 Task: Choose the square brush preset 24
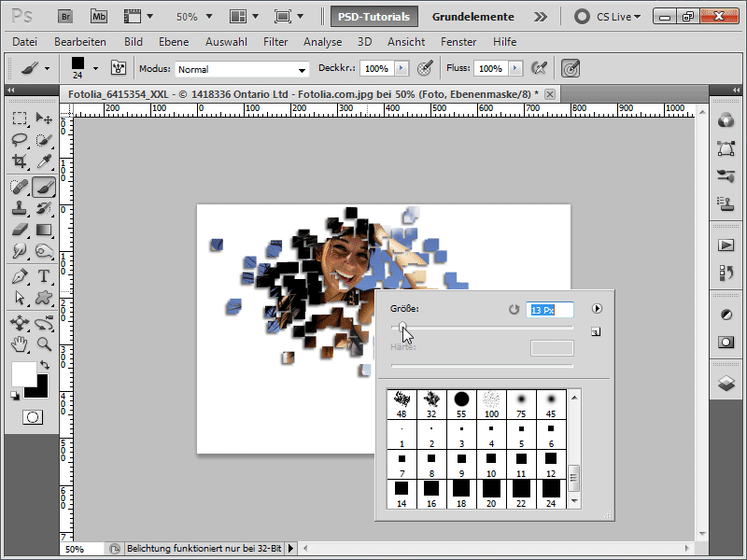pos(551,494)
